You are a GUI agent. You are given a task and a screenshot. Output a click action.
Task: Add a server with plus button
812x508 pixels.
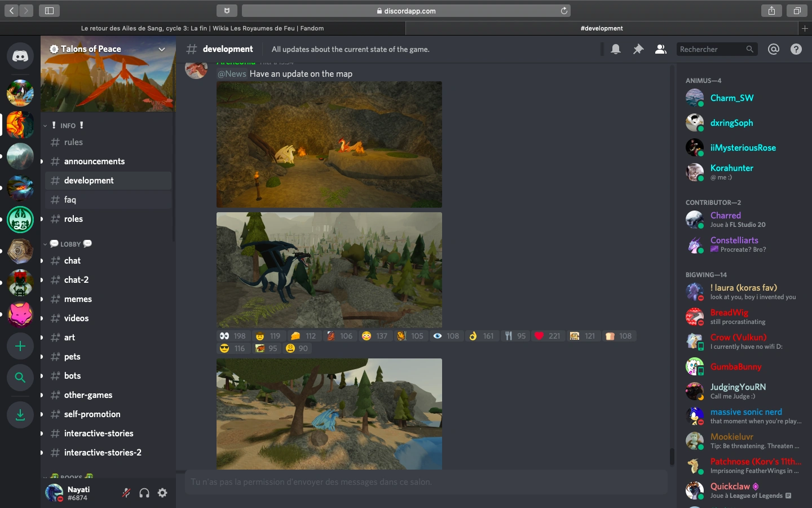(x=20, y=346)
